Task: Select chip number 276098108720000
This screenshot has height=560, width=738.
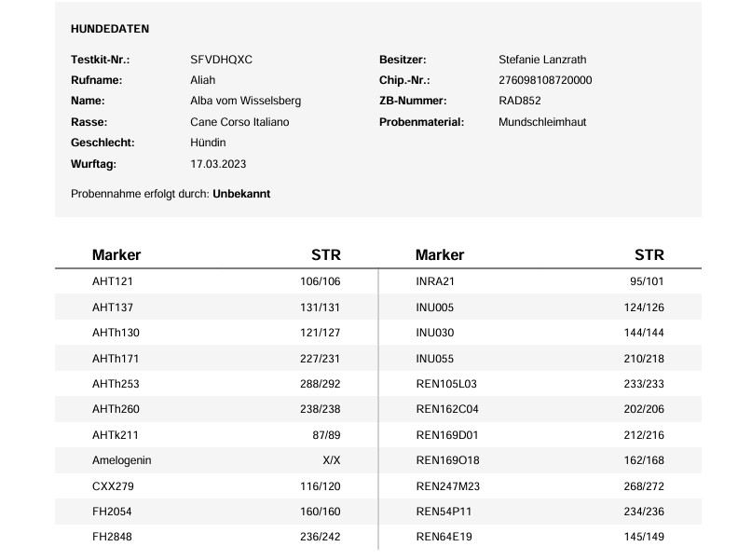Action: click(x=545, y=80)
